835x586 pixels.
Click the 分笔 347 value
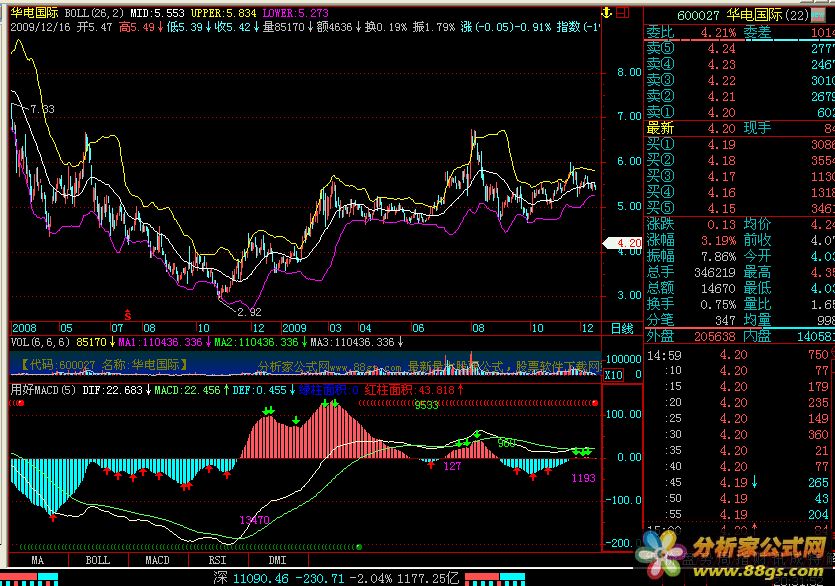point(725,320)
